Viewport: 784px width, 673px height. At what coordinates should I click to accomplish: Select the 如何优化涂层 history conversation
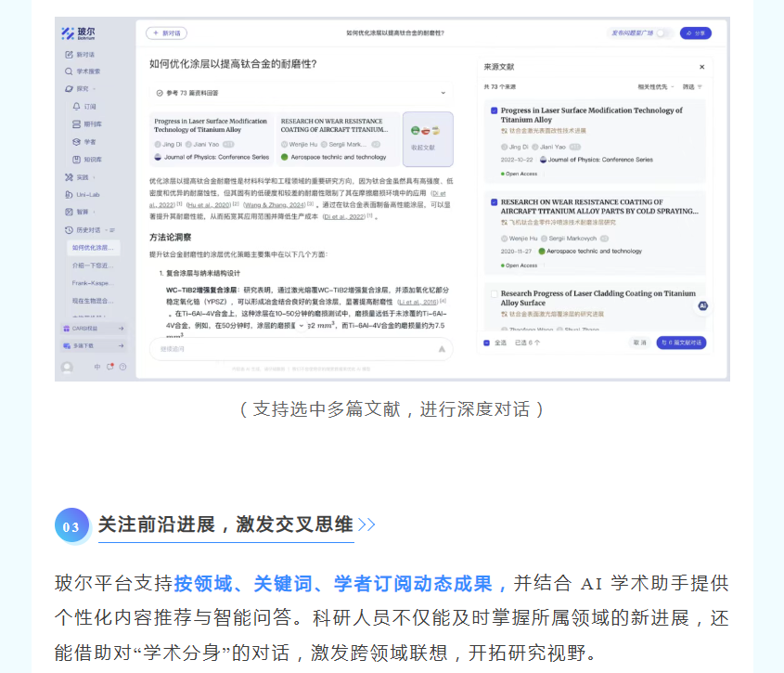coord(93,248)
